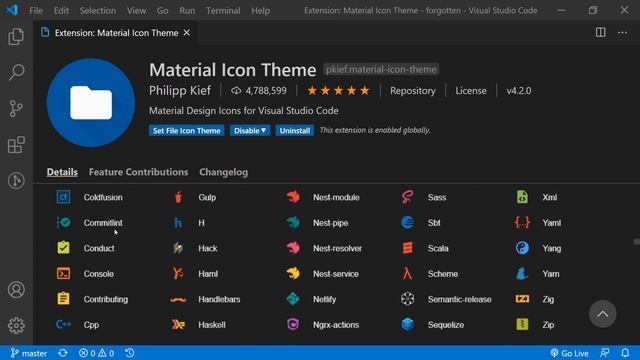Click the Yaml braces icon

[x=522, y=222]
